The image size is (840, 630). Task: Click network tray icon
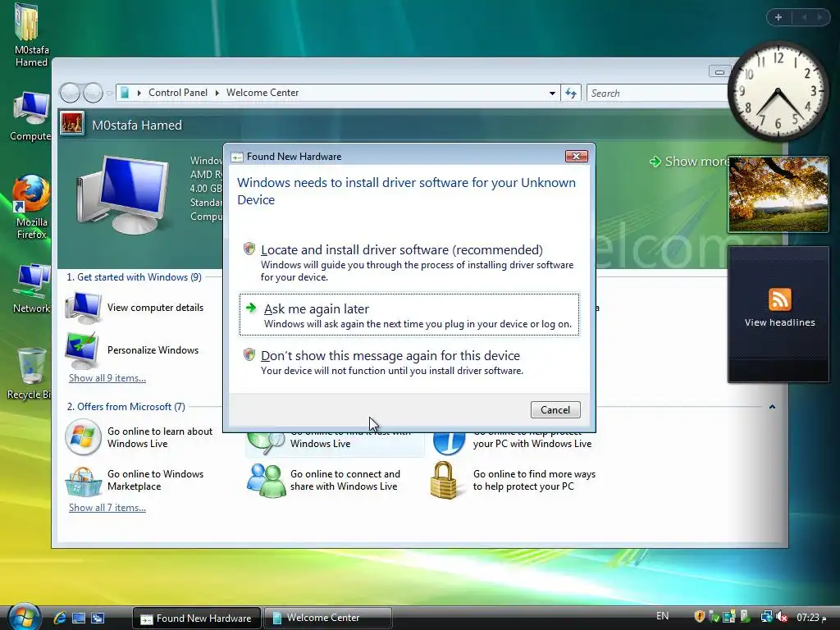tap(767, 617)
